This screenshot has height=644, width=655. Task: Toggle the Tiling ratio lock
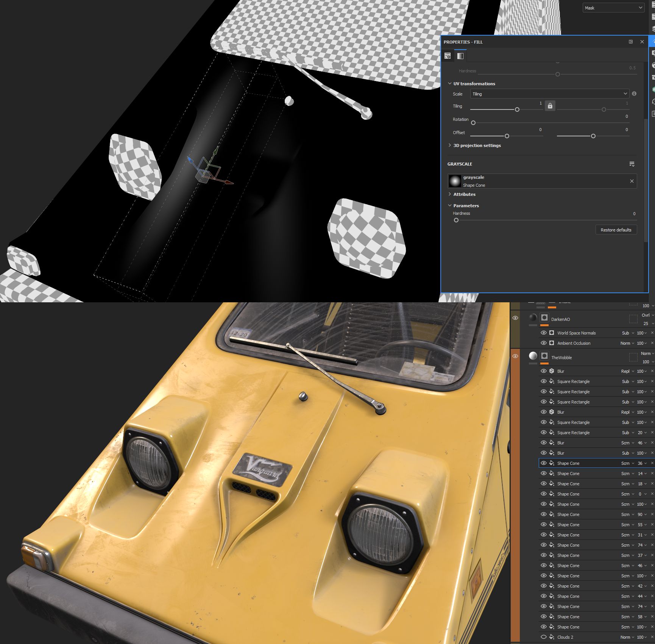coord(550,106)
